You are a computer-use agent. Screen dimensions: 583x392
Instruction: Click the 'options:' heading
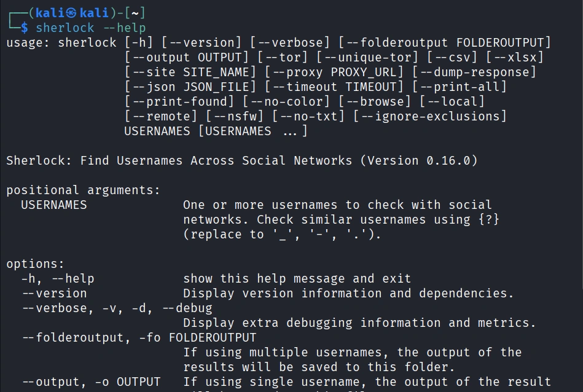click(x=35, y=264)
